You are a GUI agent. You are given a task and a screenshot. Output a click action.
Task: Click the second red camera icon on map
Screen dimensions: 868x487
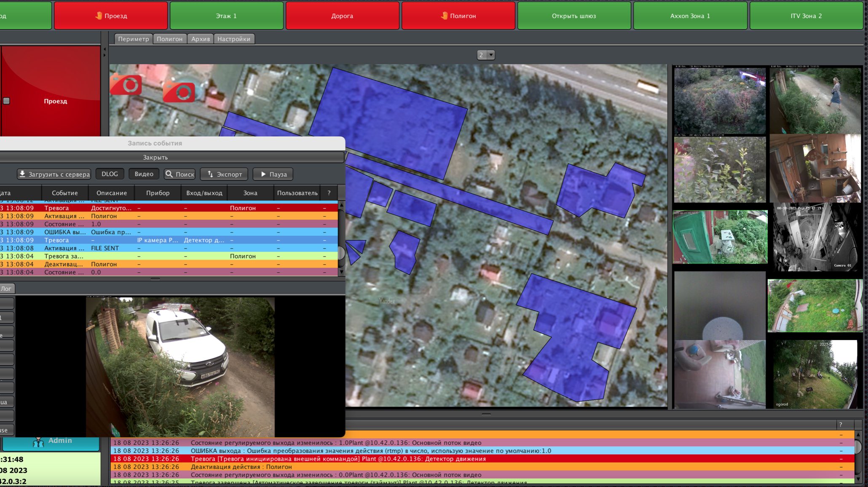click(179, 91)
